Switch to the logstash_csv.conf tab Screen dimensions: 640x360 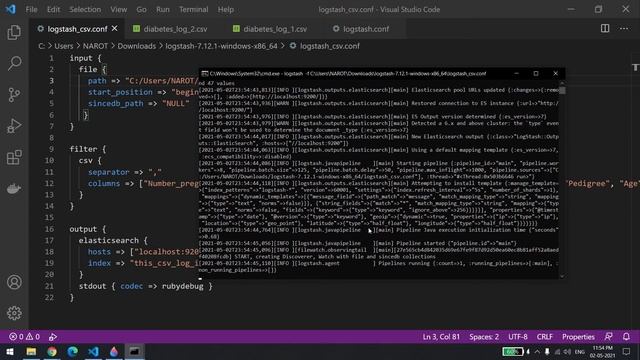point(77,29)
